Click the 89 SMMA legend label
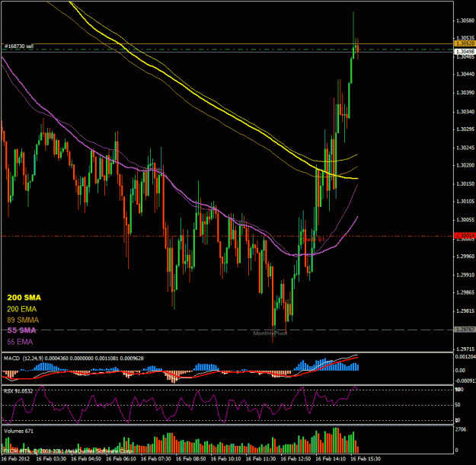476x465 pixels. (x=23, y=320)
